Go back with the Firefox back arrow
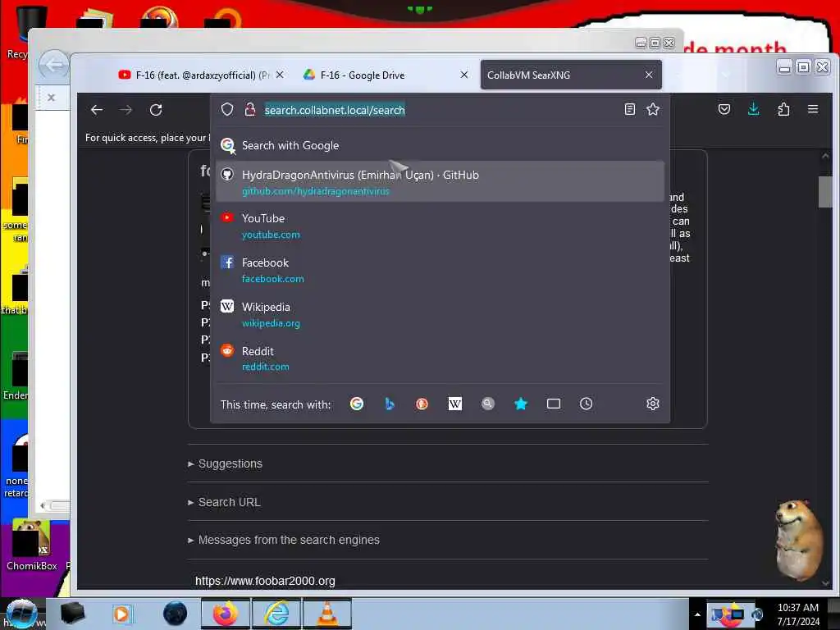Screen dimensions: 840x630 tap(97, 110)
